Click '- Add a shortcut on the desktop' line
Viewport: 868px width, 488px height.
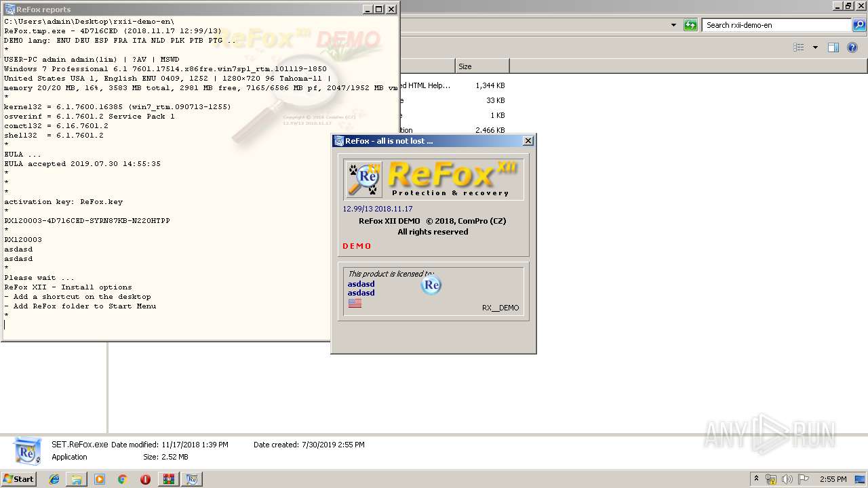77,297
